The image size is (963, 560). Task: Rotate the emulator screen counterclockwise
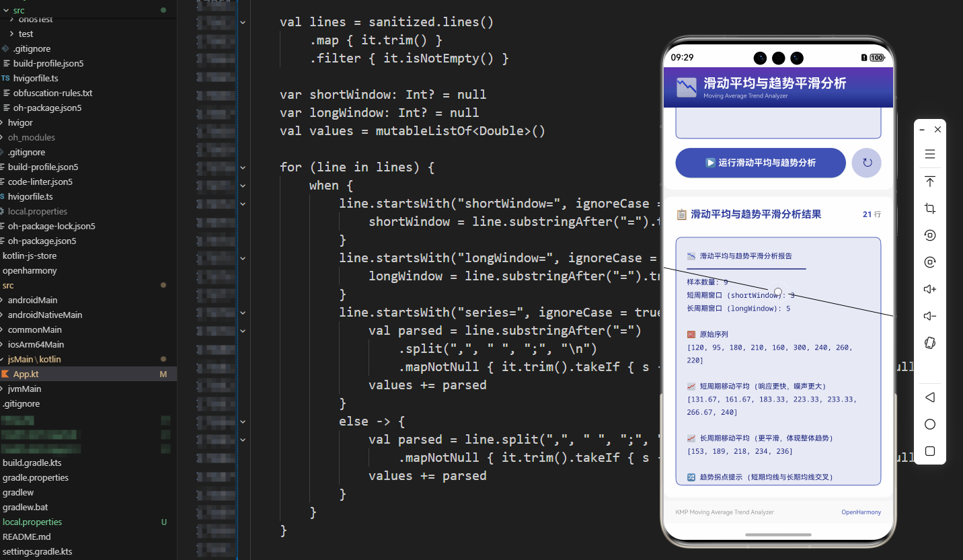point(930,235)
